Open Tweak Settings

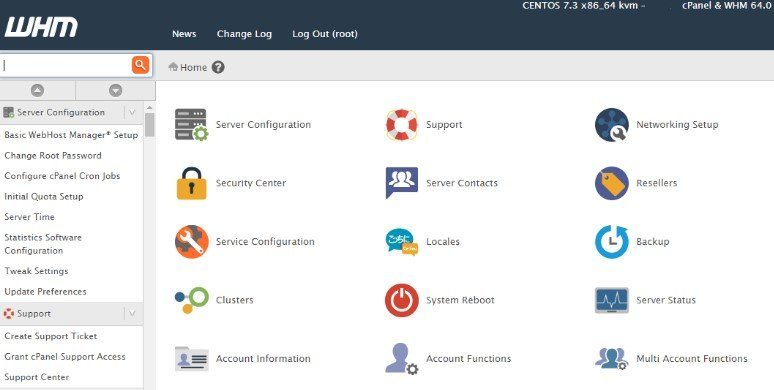(x=36, y=271)
